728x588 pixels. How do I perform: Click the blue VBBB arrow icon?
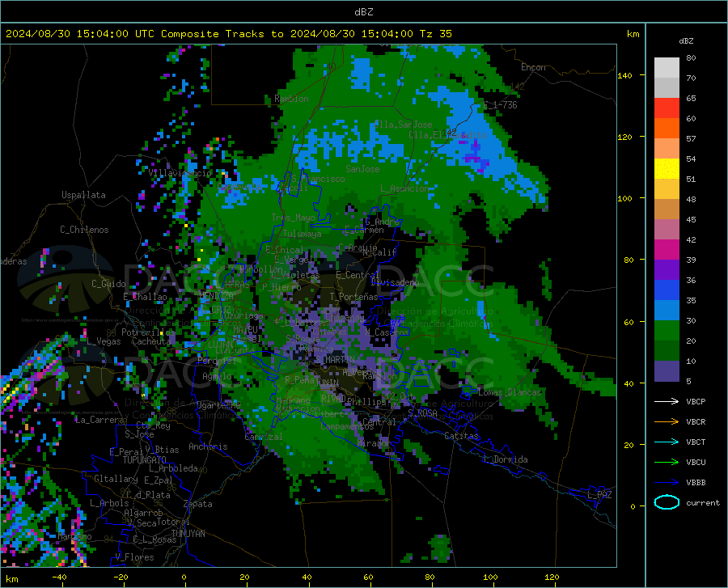667,482
